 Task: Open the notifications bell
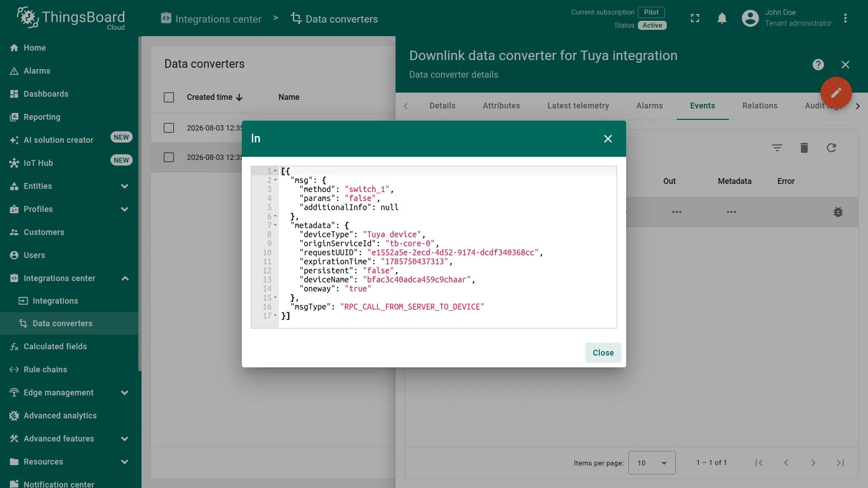coord(722,18)
